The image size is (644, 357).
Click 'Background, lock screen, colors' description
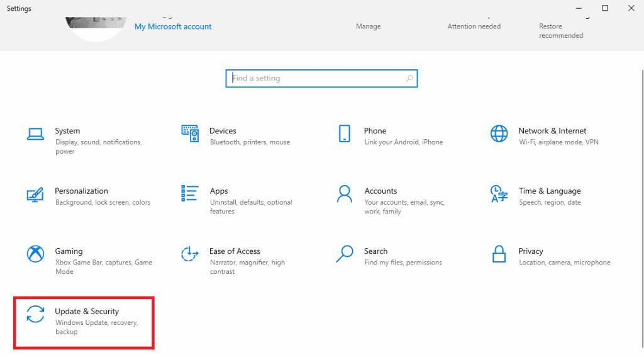pyautogui.click(x=103, y=202)
